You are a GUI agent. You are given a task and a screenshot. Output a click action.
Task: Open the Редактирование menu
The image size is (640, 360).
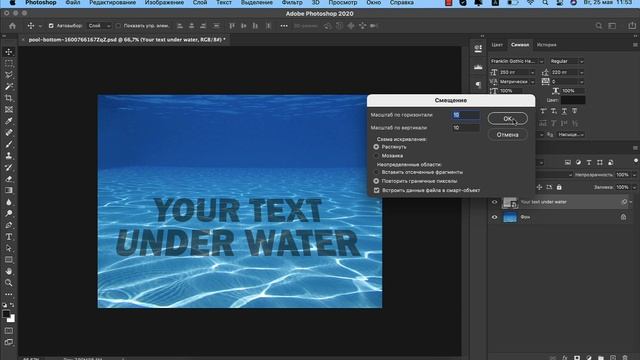(x=113, y=3)
